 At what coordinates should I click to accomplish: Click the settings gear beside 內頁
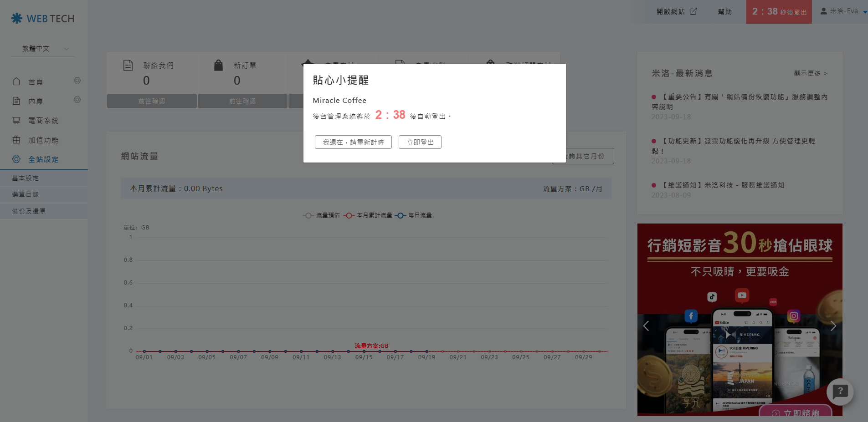77,100
